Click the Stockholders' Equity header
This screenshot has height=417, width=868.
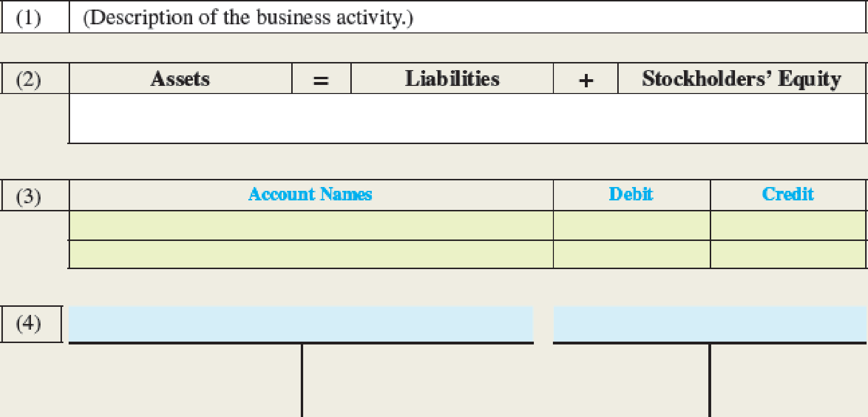coord(742,78)
